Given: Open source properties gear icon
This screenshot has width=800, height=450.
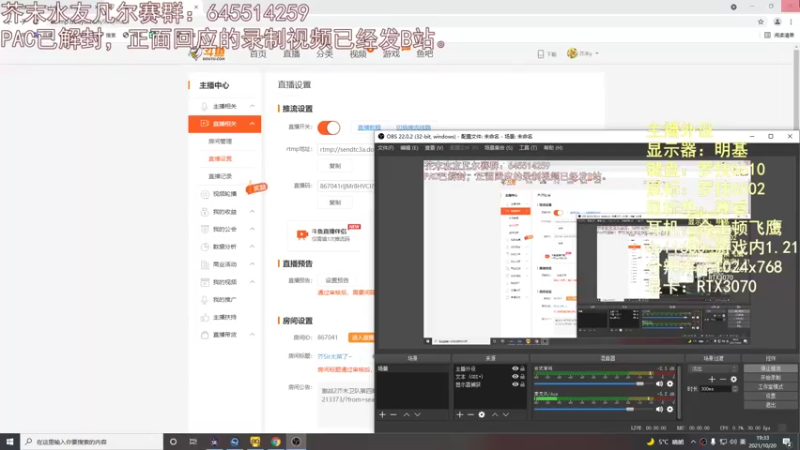Looking at the screenshot, I should point(482,415).
